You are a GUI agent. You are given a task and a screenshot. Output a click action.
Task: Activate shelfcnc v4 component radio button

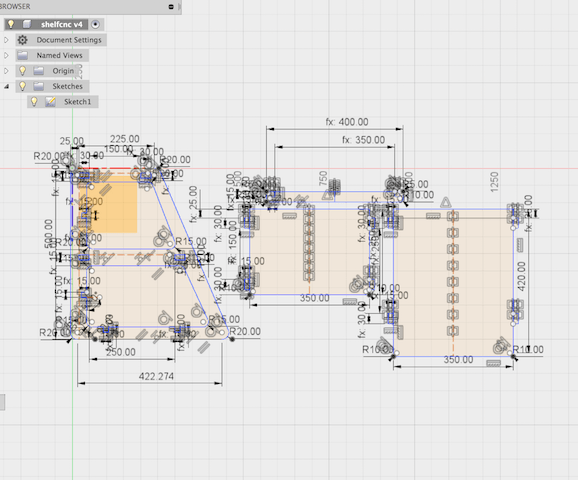coord(95,24)
